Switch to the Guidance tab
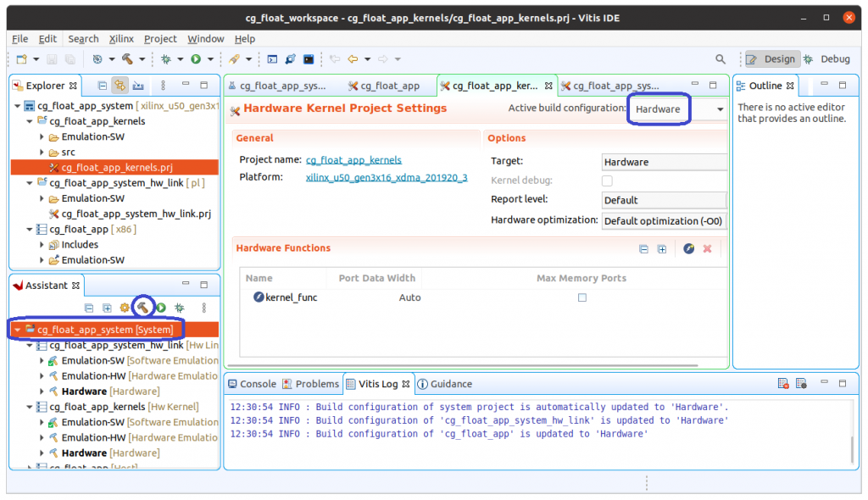 (x=444, y=384)
